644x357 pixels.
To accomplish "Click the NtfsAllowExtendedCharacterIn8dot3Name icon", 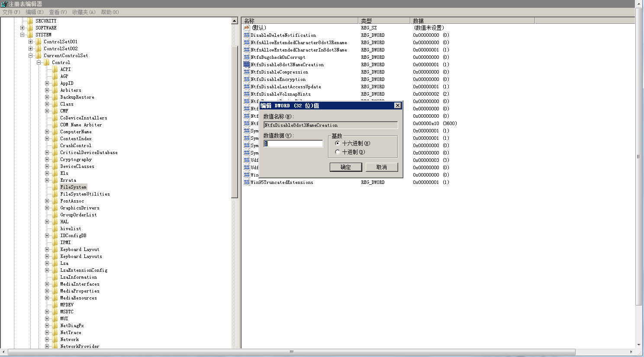I will [247, 50].
